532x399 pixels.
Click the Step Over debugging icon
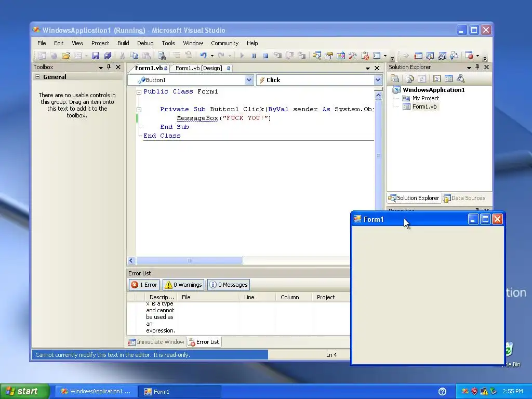pyautogui.click(x=290, y=56)
